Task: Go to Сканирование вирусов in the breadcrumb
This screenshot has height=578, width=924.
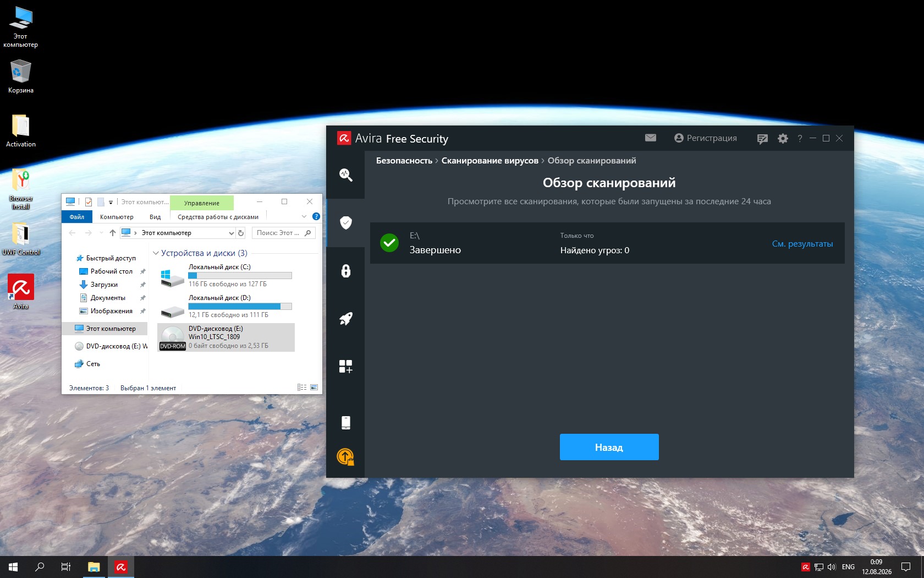Action: (x=490, y=161)
